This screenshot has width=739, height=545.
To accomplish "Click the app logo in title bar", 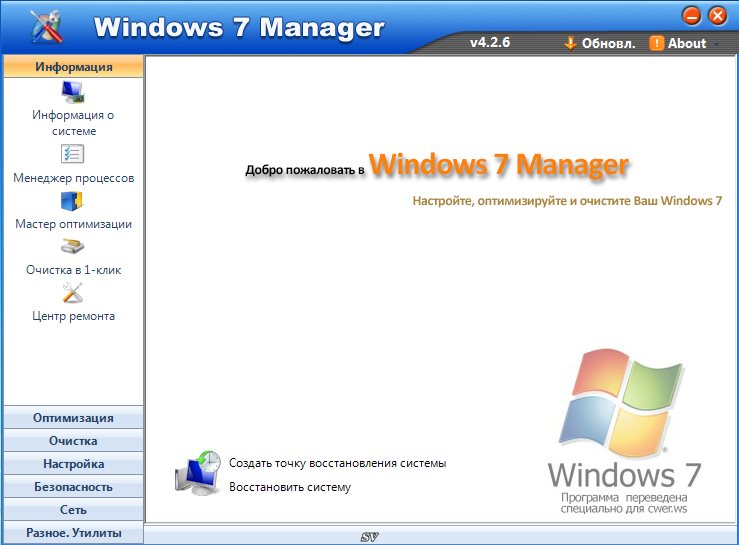I will tap(46, 27).
